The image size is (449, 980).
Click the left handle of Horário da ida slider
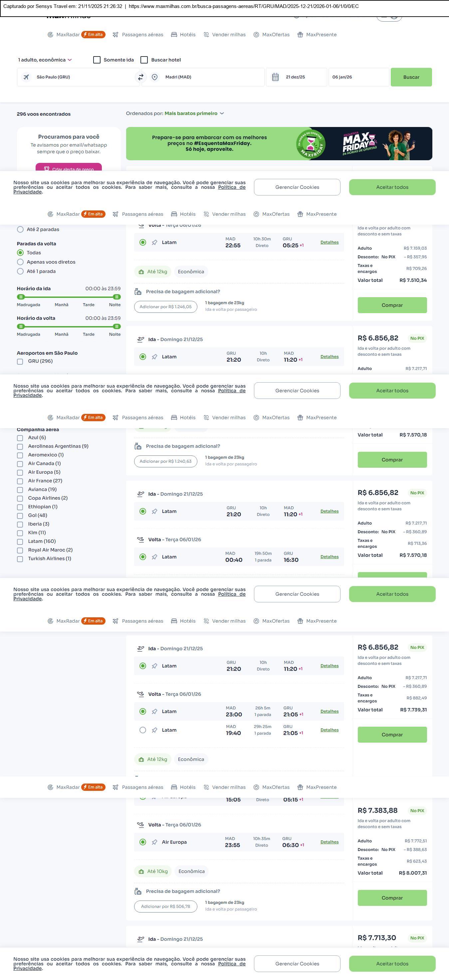point(21,297)
